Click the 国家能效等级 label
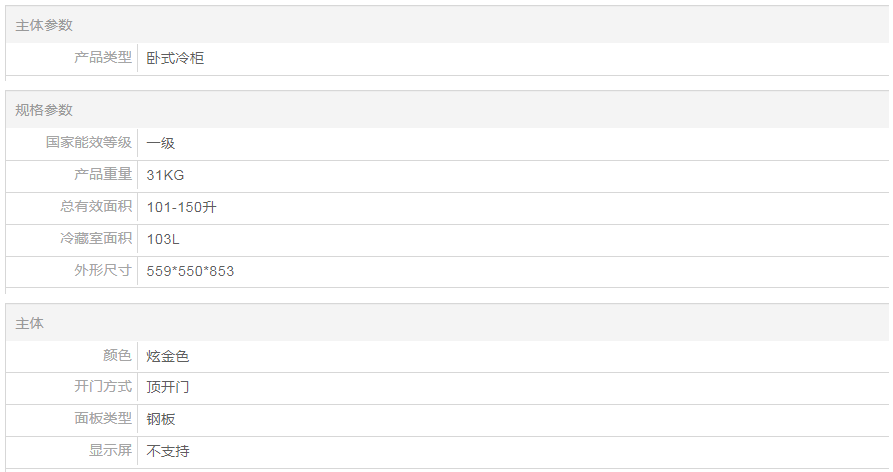The height and width of the screenshot is (472, 893). (88, 143)
